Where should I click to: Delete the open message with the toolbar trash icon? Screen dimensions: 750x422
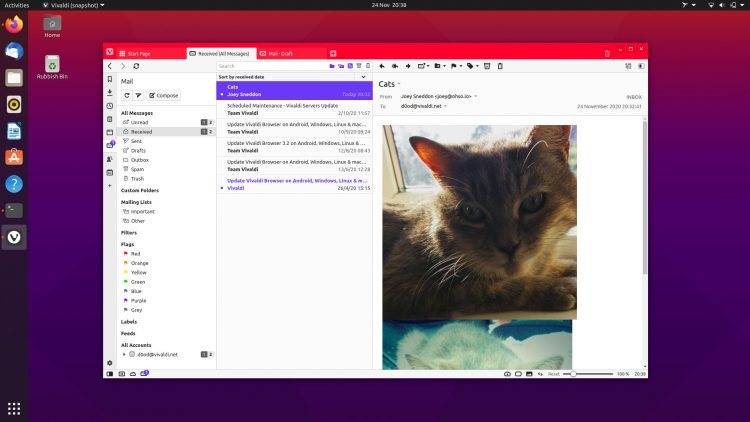500,66
